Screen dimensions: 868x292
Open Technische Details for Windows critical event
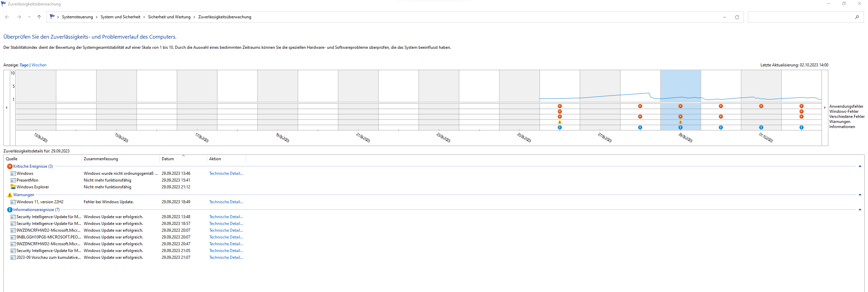[226, 173]
